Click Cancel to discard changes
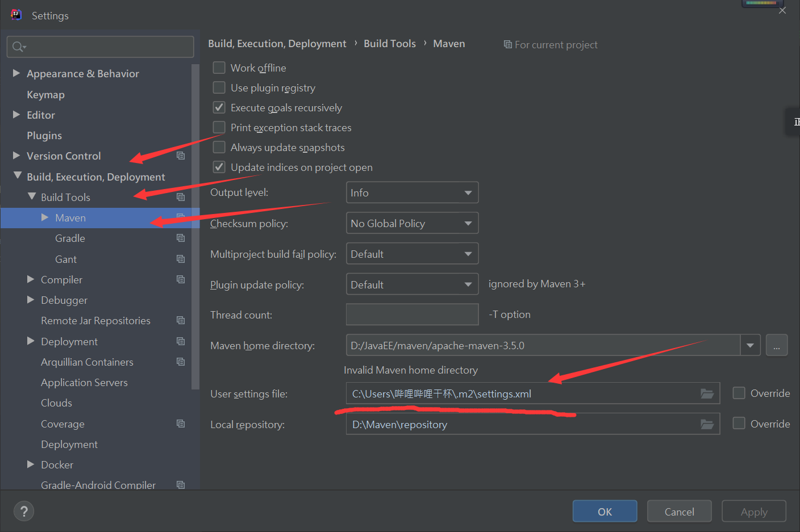 click(679, 511)
